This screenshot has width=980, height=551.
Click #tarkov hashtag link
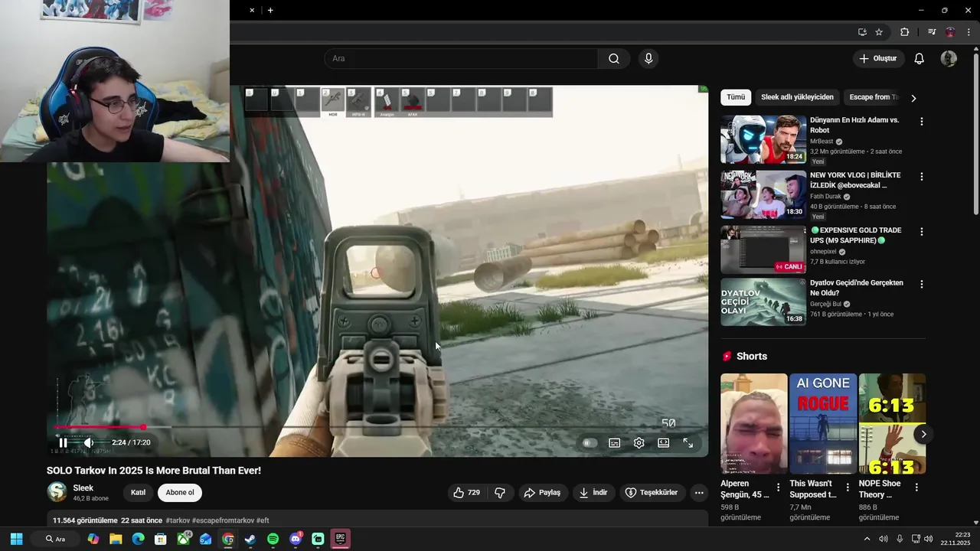178,520
